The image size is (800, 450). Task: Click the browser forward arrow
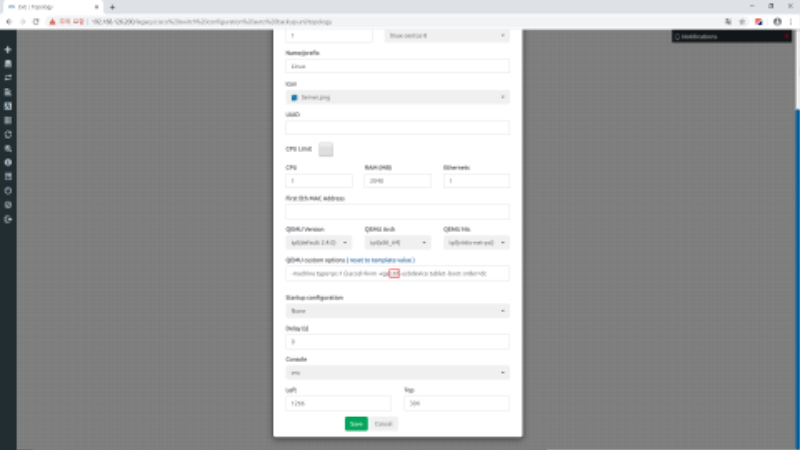[x=22, y=21]
